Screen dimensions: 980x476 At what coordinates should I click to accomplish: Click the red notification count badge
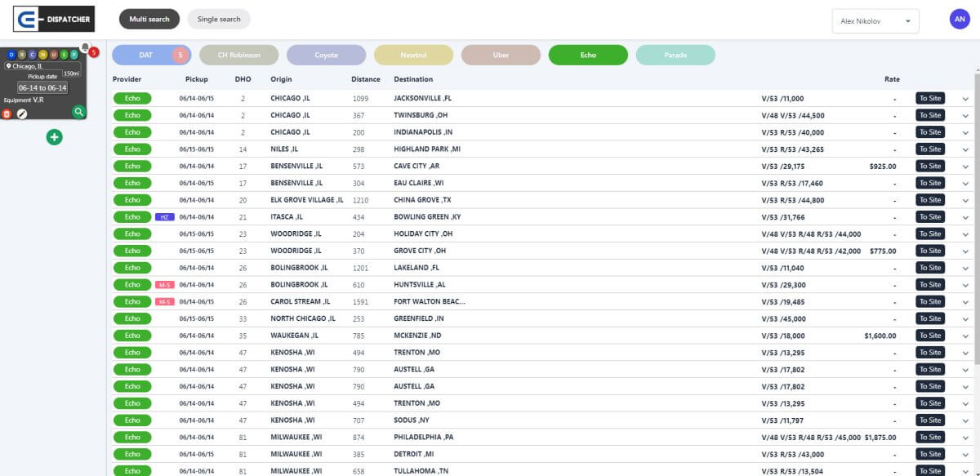point(94,53)
